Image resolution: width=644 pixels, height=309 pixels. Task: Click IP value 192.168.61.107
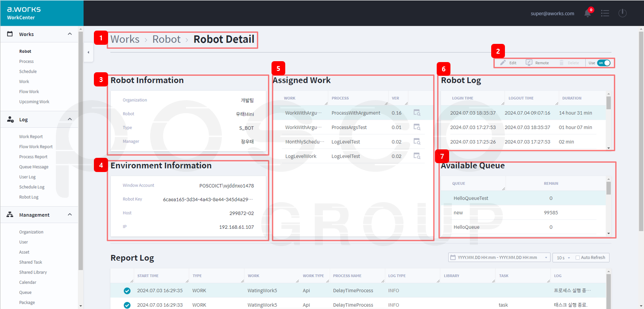(237, 227)
